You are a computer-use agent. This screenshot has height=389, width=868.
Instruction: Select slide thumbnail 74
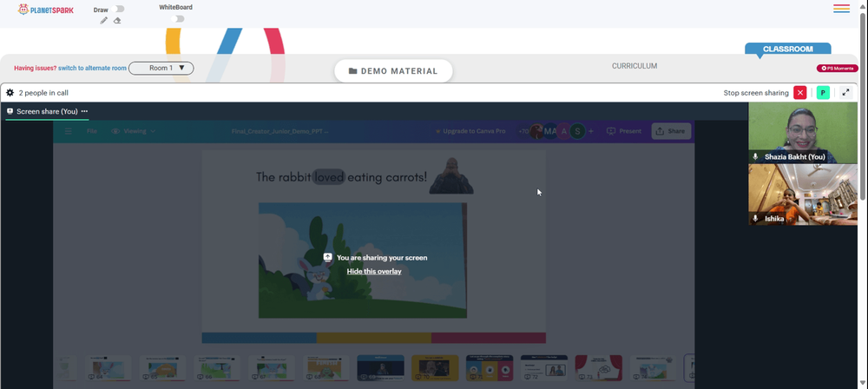coord(653,368)
